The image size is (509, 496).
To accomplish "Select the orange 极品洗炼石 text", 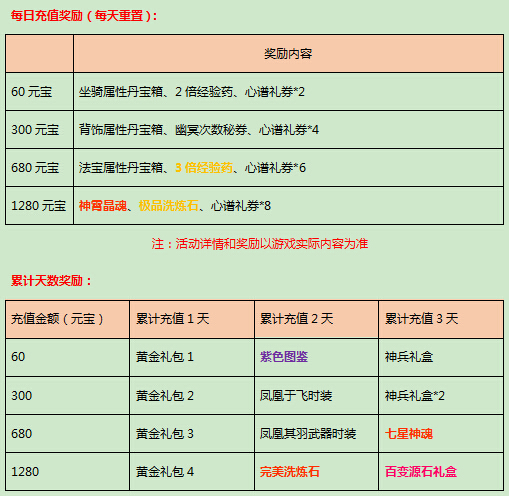I will click(x=168, y=206).
